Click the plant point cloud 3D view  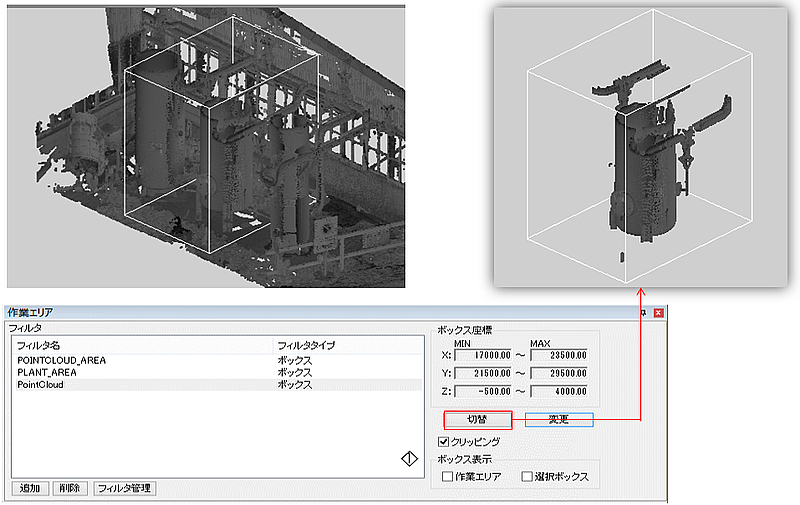point(206,147)
